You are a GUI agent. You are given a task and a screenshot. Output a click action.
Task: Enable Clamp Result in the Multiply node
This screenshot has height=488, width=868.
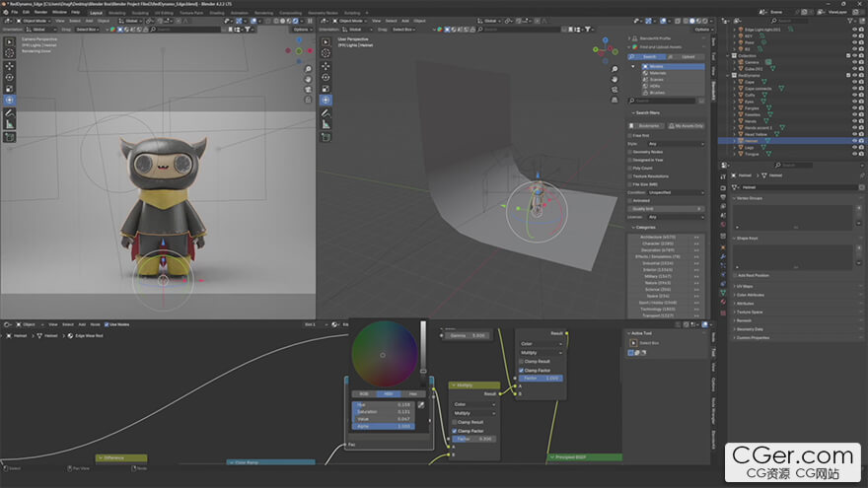tap(455, 422)
